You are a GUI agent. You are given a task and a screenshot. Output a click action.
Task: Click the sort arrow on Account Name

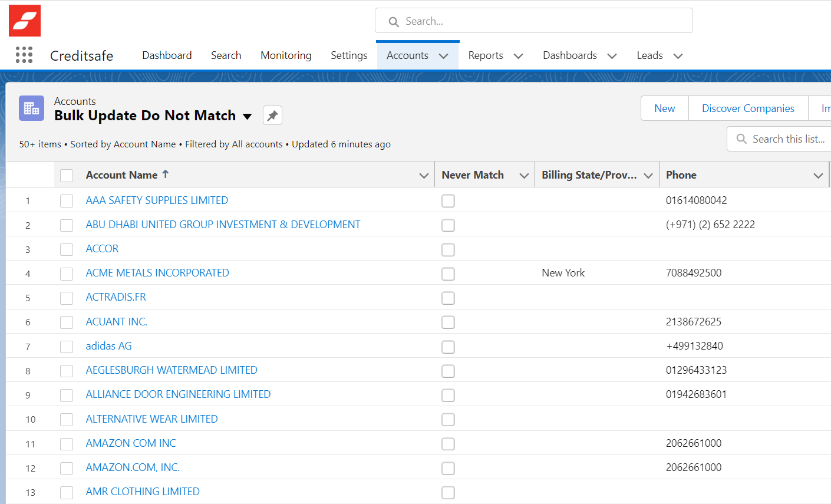pos(166,172)
